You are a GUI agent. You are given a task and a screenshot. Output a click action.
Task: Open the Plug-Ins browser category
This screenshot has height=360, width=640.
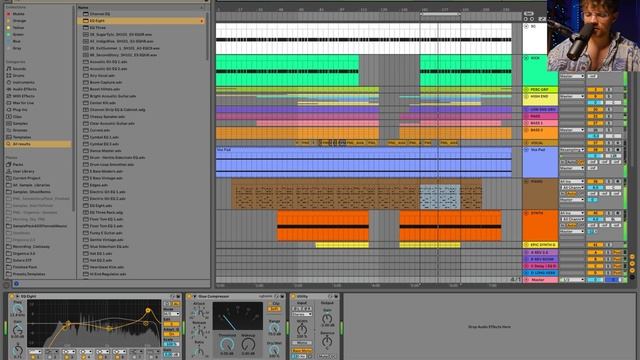point(20,110)
